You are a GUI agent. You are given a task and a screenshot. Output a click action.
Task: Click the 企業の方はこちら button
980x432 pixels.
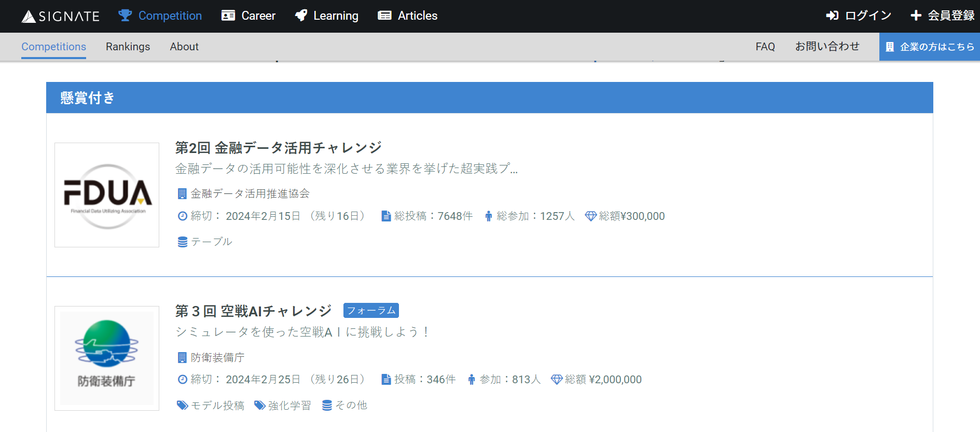tap(930, 47)
